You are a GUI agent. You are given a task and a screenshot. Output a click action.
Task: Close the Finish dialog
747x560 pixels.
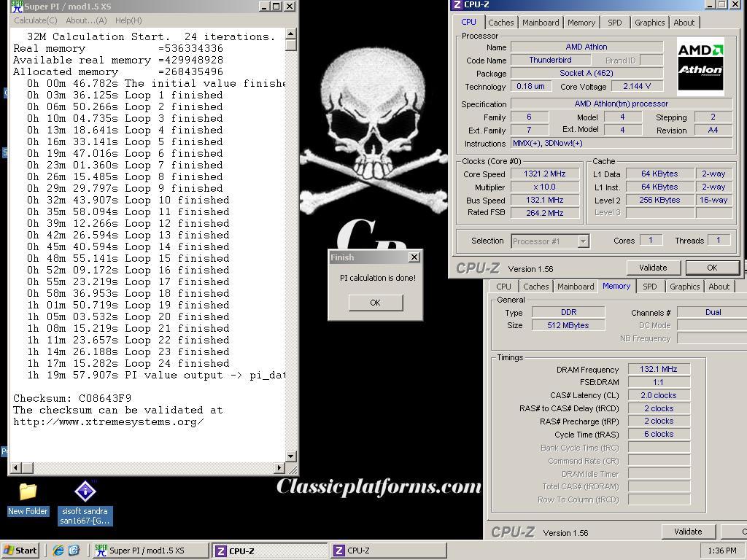pyautogui.click(x=414, y=257)
